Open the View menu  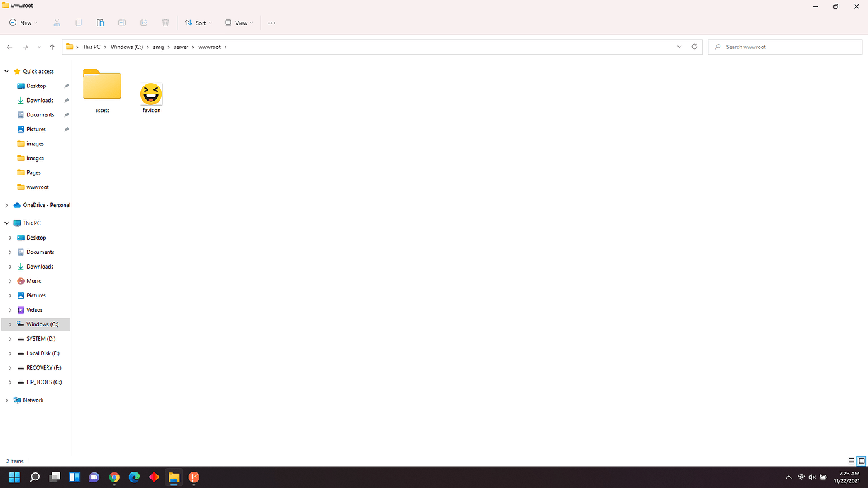tap(239, 23)
